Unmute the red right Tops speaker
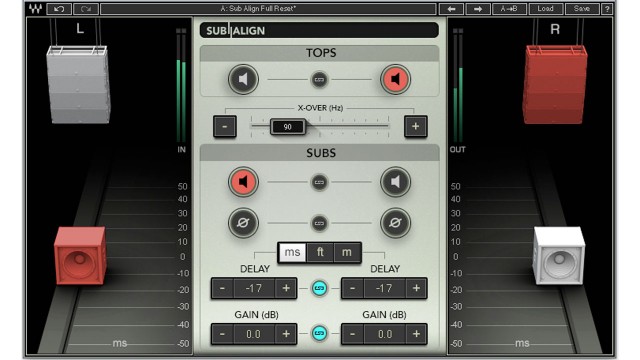 395,79
